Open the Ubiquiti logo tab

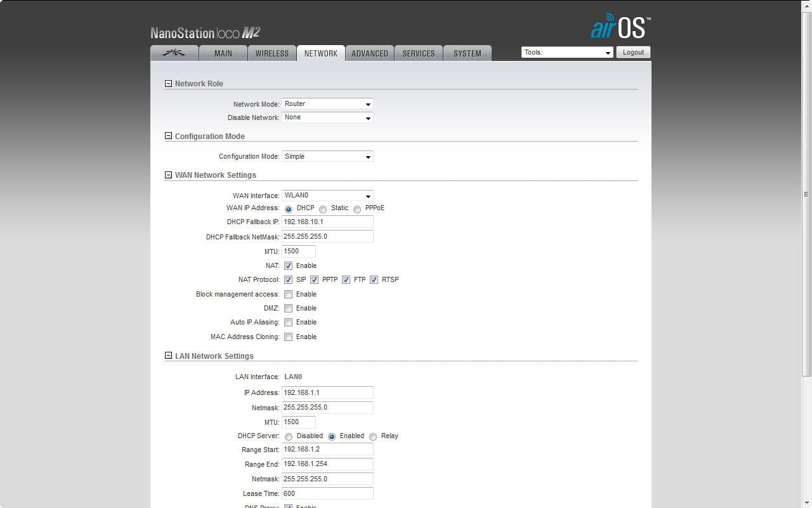click(174, 53)
